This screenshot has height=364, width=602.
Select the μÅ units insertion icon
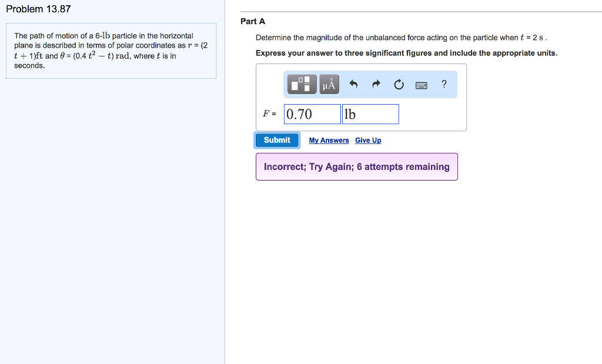(329, 84)
